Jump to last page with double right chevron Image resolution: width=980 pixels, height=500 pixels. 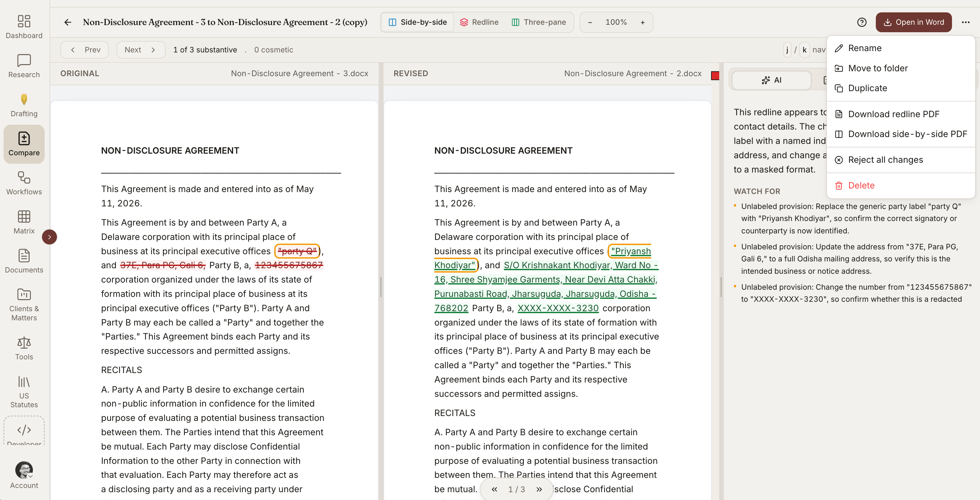[x=539, y=489]
